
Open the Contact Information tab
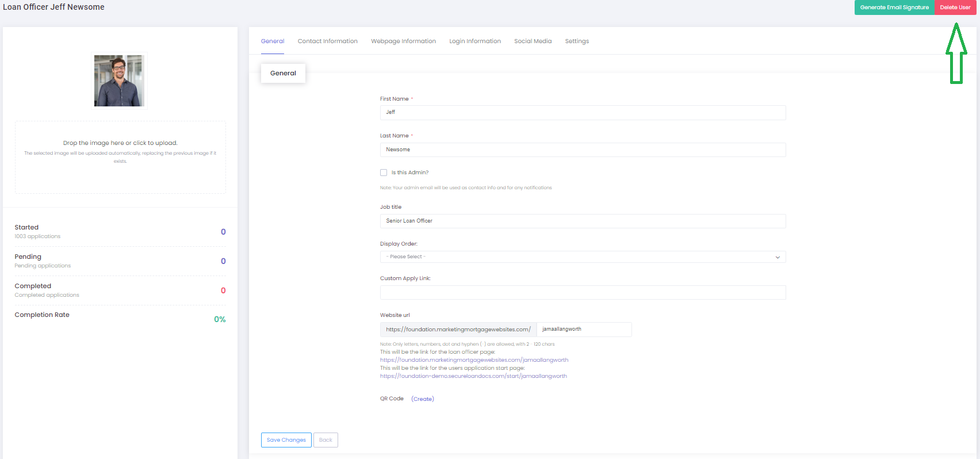327,41
